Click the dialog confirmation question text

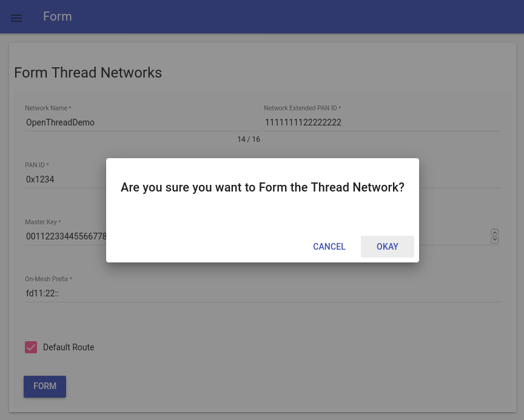(x=262, y=187)
